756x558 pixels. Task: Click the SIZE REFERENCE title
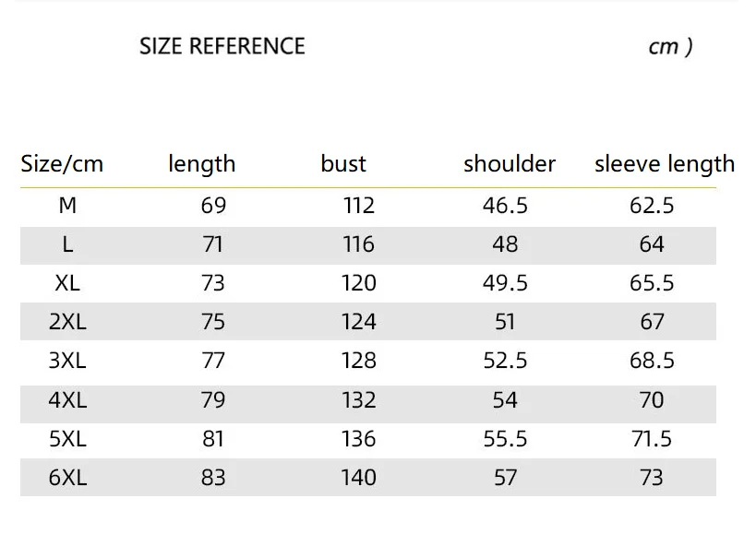tap(222, 46)
